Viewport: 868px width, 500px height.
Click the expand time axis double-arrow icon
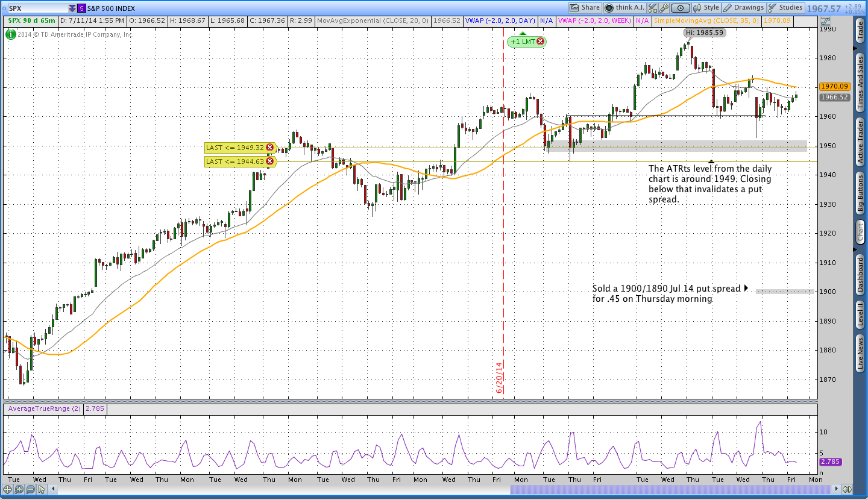point(847,490)
